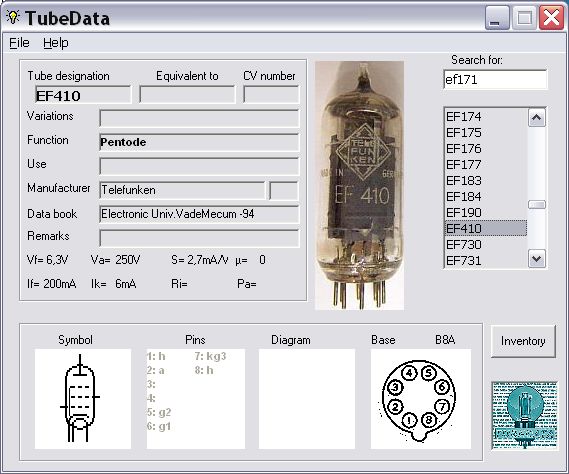Click the S= 2,7mA/V value
Image resolution: width=569 pixels, height=474 pixels.
200,260
